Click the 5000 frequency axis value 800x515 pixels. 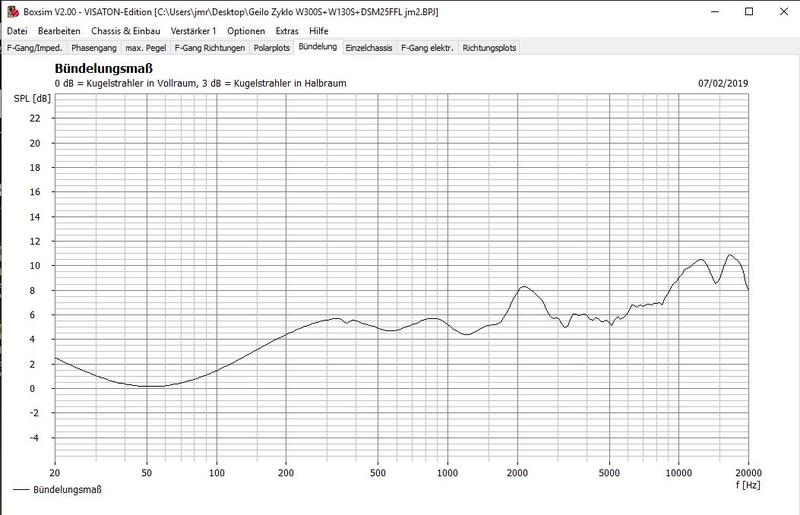coord(609,473)
